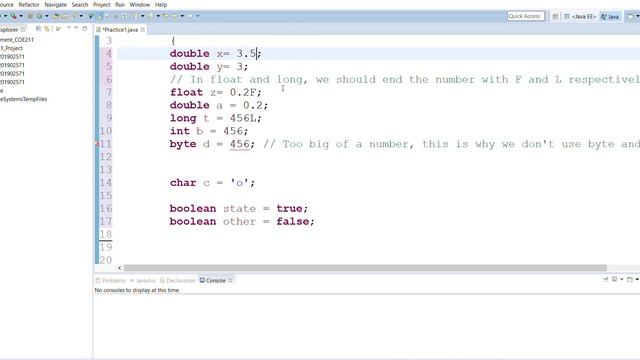Click the green circle New Java Class icon
This screenshot has height=360, width=640.
[x=40, y=16]
